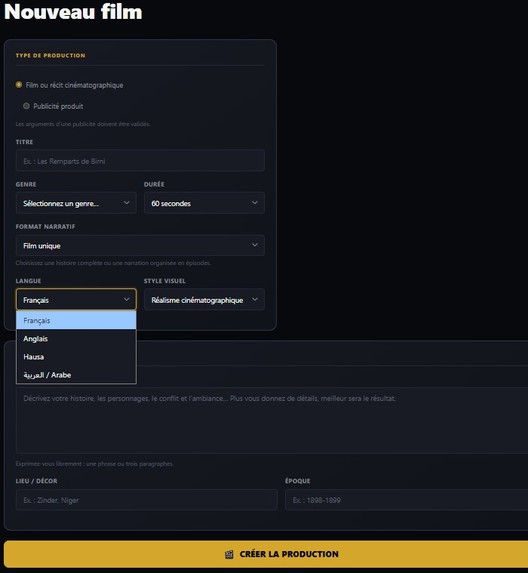Choose Français from the language list
Image resolution: width=528 pixels, height=573 pixels.
76,320
